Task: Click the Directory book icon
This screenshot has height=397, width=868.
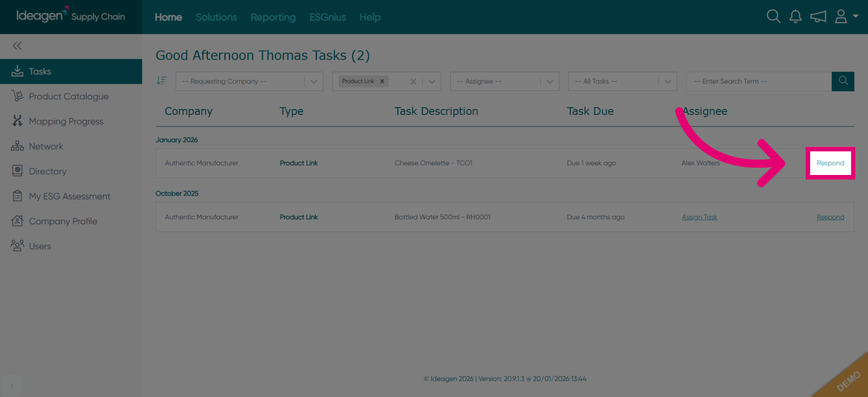Action: pyautogui.click(x=17, y=171)
